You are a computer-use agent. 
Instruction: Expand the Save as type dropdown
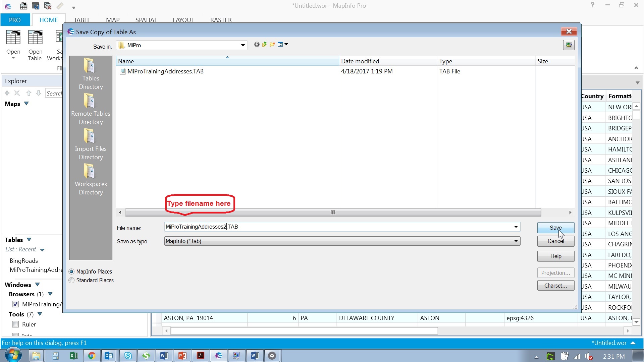point(516,241)
